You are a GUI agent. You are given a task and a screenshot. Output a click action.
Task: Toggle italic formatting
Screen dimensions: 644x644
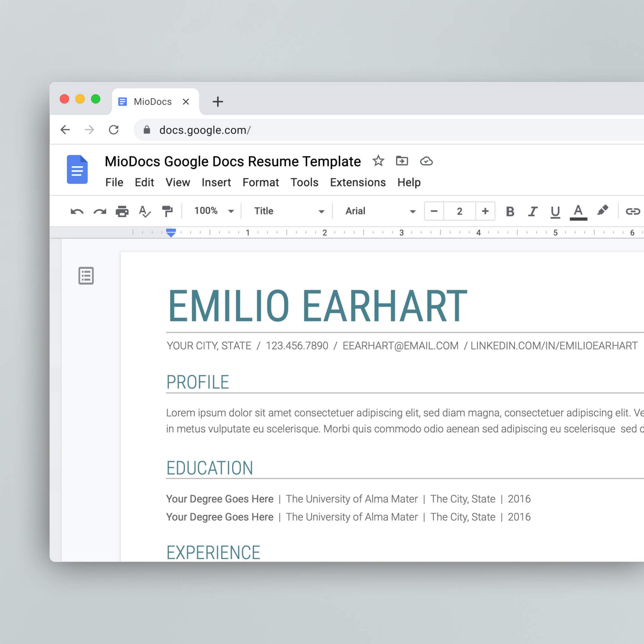tap(533, 211)
